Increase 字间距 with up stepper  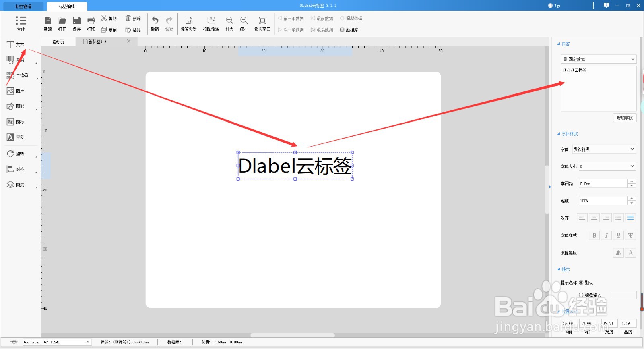click(x=632, y=181)
